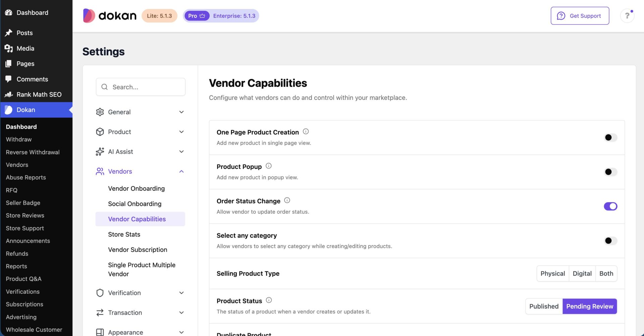The image size is (644, 336).
Task: Enable the Select any category toggle
Action: 610,241
